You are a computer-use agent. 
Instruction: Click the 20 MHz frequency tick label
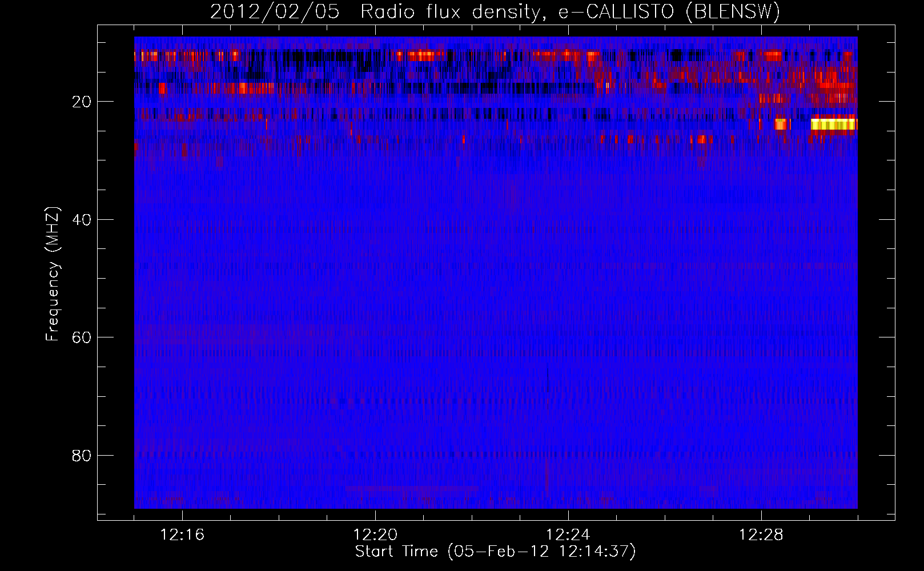tap(82, 102)
